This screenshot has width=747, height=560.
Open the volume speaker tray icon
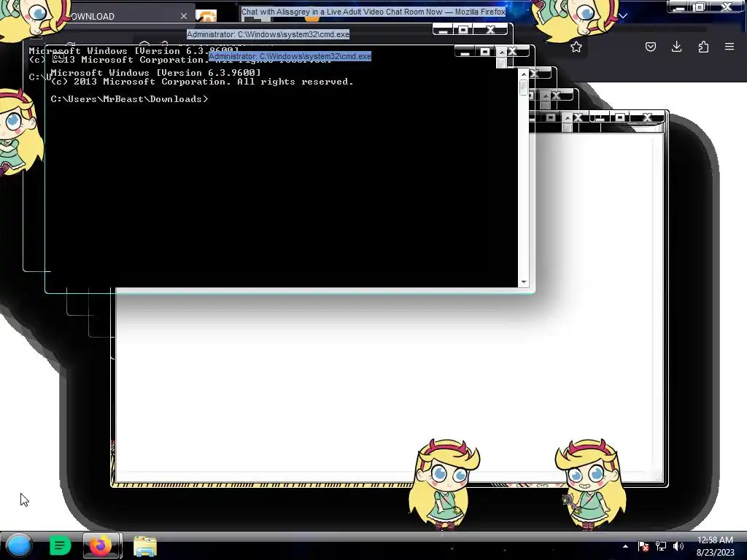[x=678, y=546]
